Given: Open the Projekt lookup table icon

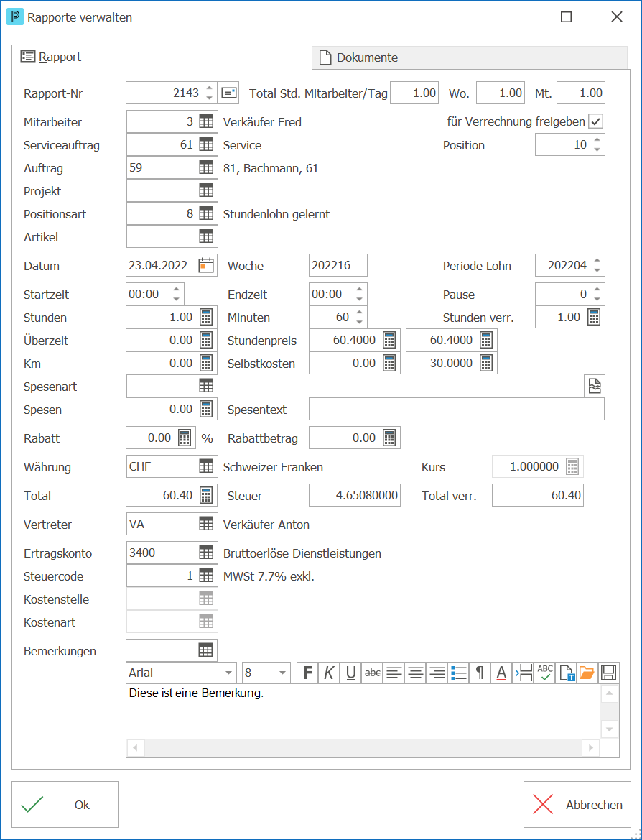Looking at the screenshot, I should 205,190.
